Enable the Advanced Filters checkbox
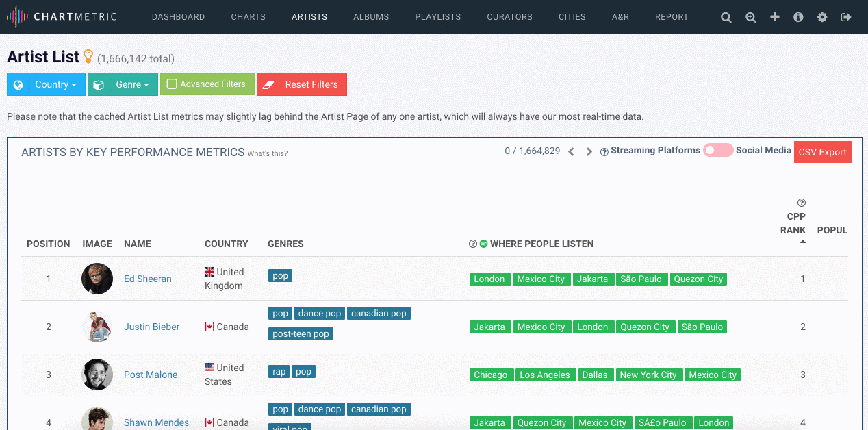Image resolution: width=868 pixels, height=430 pixels. click(x=173, y=84)
